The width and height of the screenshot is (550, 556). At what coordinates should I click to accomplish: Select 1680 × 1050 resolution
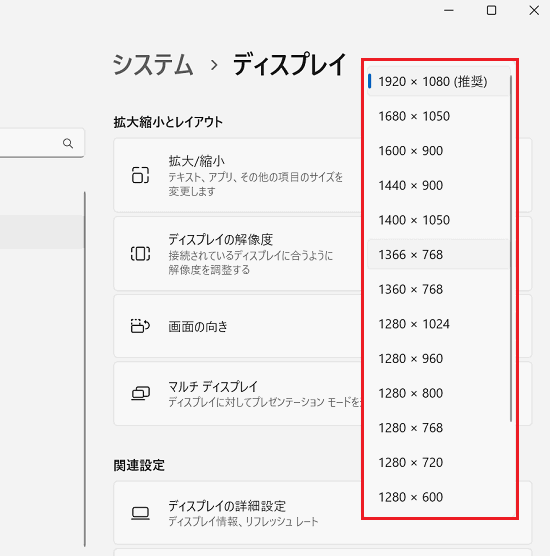click(x=439, y=116)
